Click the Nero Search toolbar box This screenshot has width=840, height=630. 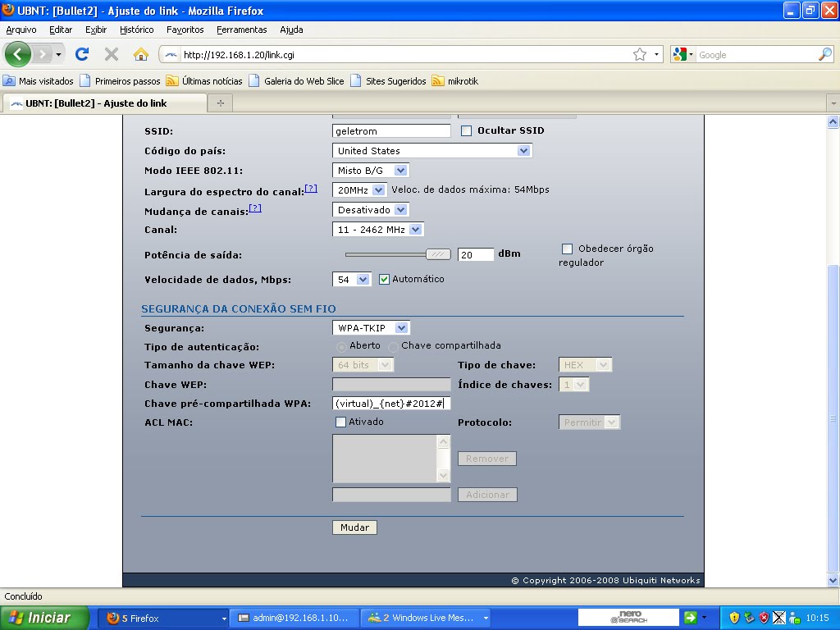pos(628,618)
